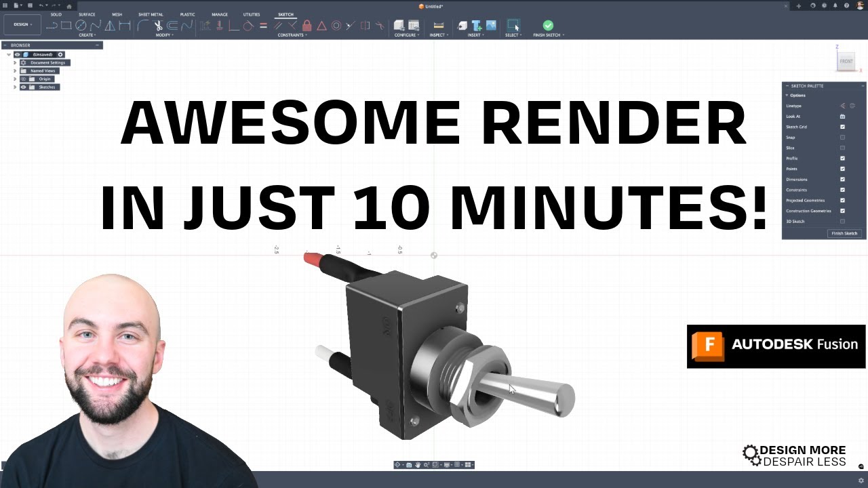Viewport: 868px width, 488px height.
Task: Apply the Parallel constraint
Action: tap(278, 26)
